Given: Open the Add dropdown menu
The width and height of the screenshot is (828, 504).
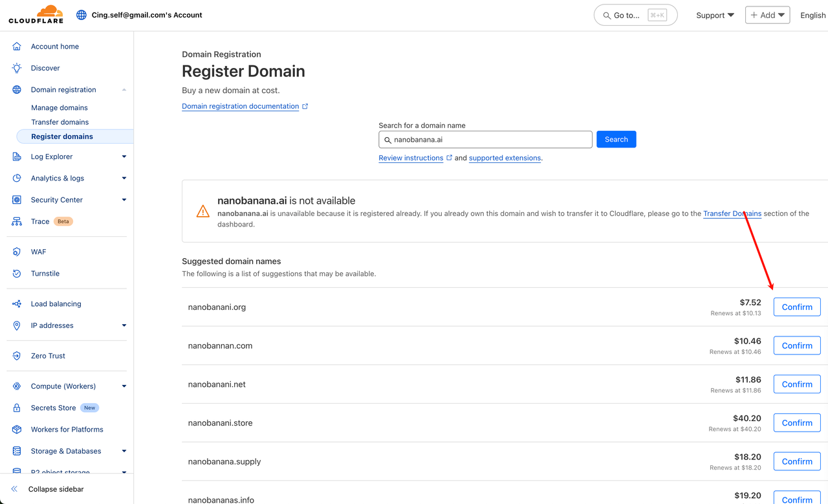Looking at the screenshot, I should click(767, 15).
